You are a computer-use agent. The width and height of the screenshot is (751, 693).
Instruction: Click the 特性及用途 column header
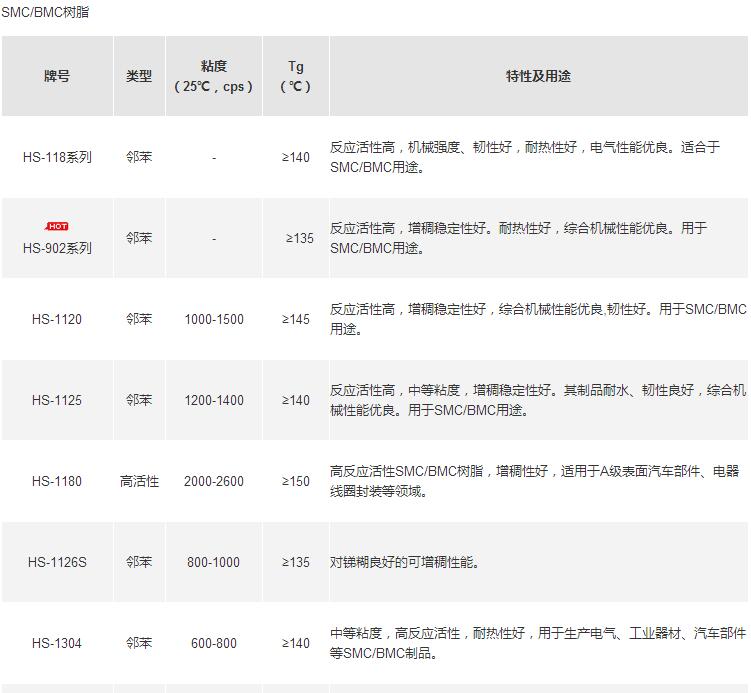(x=538, y=76)
